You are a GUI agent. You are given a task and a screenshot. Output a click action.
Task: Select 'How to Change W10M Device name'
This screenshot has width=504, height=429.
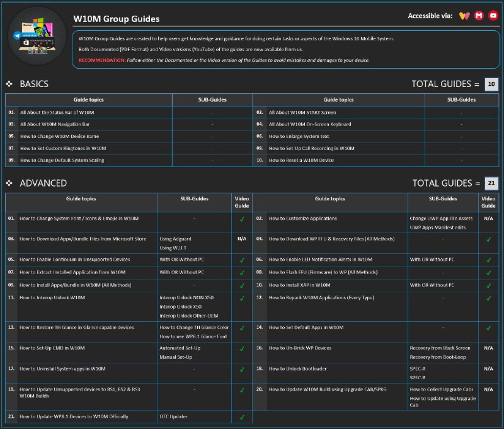tap(59, 136)
